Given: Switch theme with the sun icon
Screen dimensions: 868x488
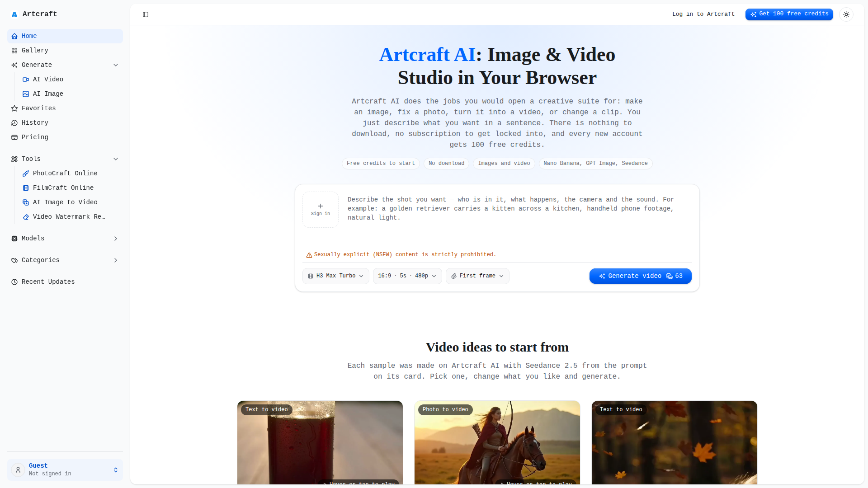Looking at the screenshot, I should pos(846,14).
